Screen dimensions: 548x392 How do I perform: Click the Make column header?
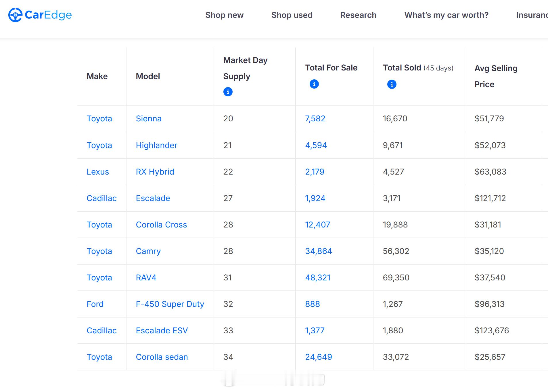click(x=97, y=76)
